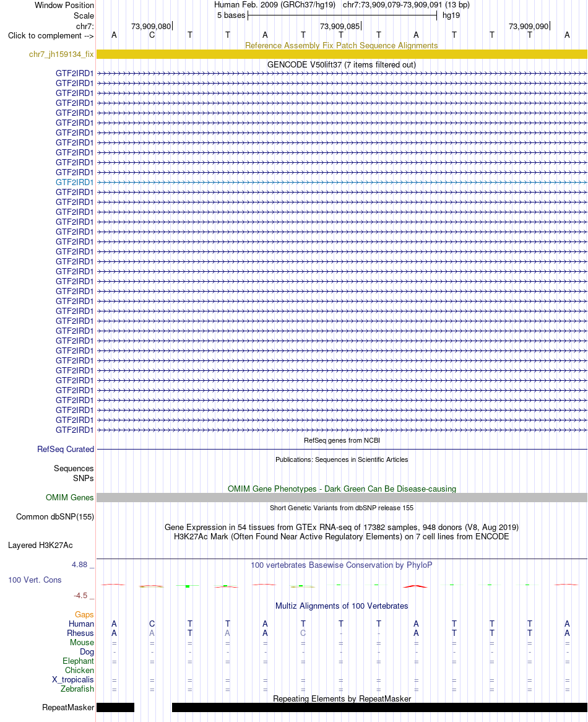Click the largest red PhyloP conservation peak

(x=415, y=586)
